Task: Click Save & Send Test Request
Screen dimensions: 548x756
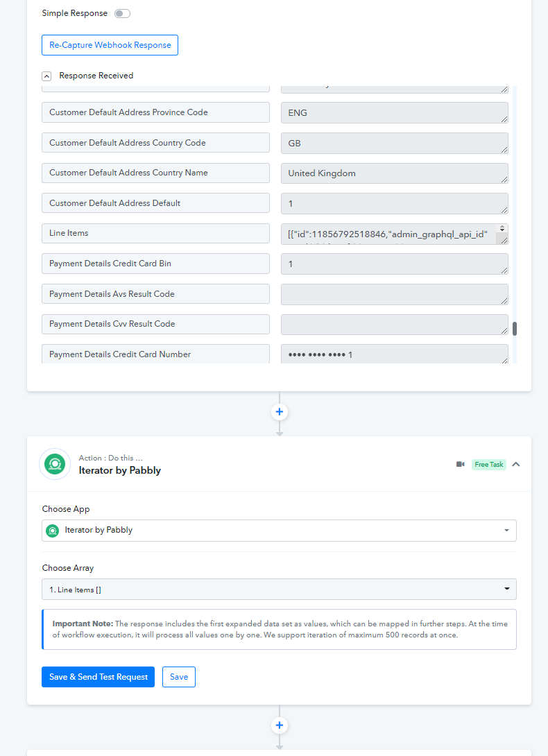Action: [98, 677]
